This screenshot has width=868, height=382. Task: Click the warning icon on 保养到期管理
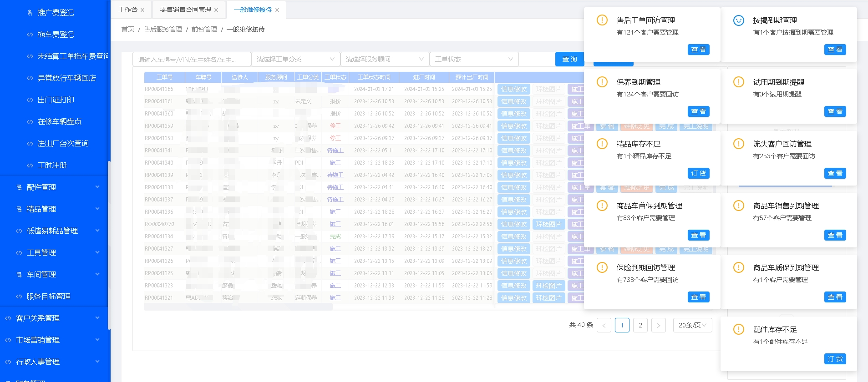click(x=602, y=82)
